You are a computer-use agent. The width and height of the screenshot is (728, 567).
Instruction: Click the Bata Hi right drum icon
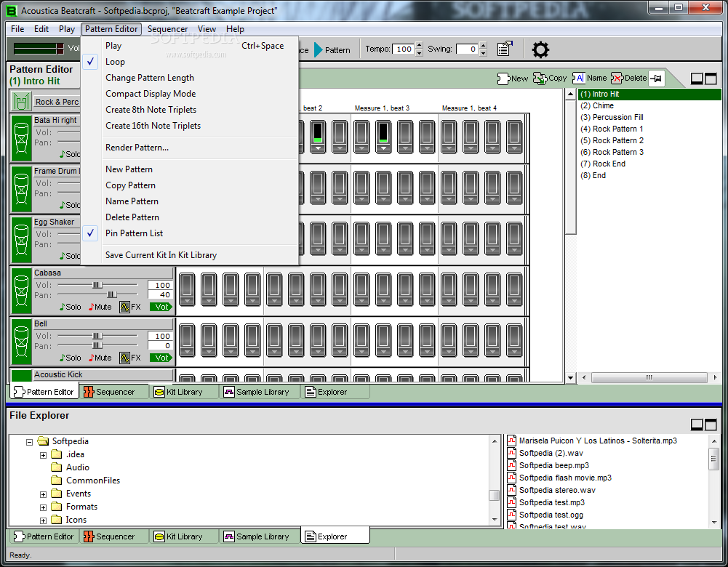(x=21, y=138)
